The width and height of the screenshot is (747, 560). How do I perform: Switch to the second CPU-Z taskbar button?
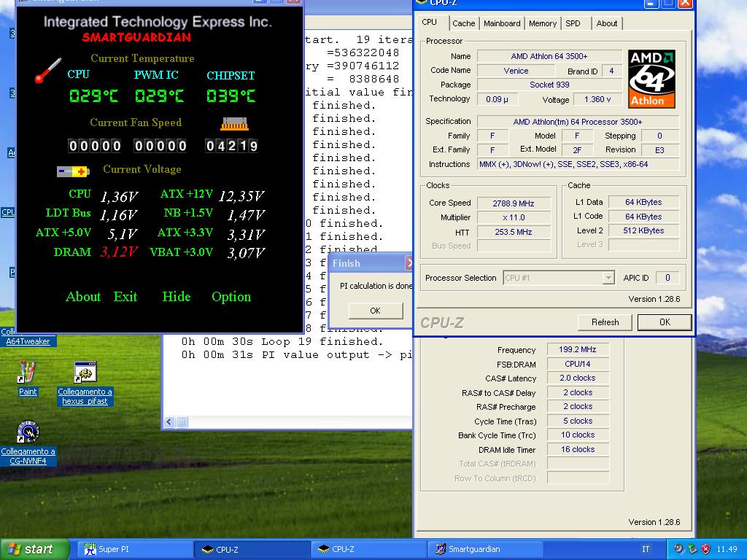[369, 549]
